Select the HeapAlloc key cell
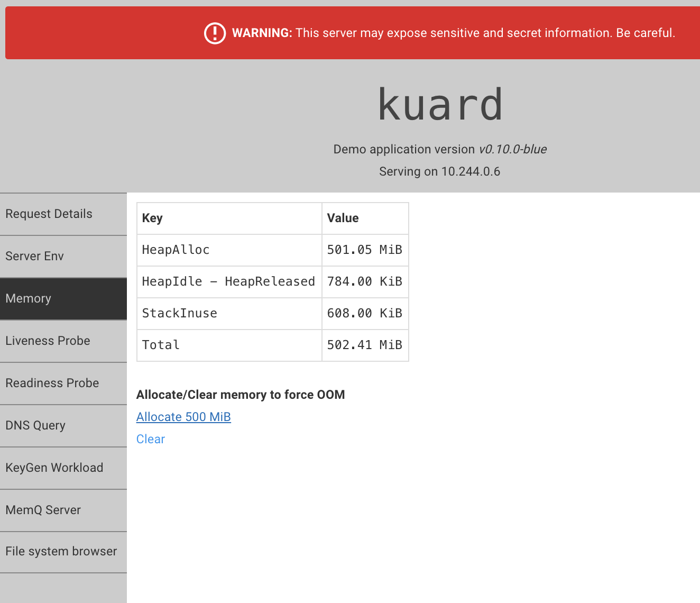The width and height of the screenshot is (700, 603). pos(229,250)
